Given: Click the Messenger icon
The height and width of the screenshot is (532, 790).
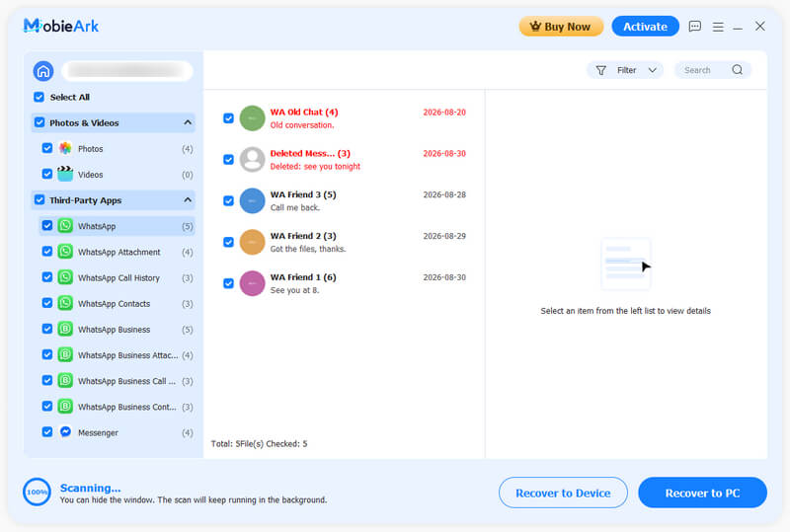Looking at the screenshot, I should [65, 431].
